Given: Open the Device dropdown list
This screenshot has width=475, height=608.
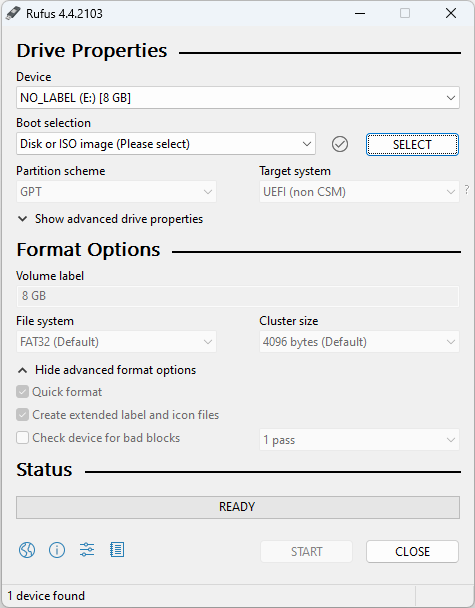Looking at the screenshot, I should pyautogui.click(x=238, y=98).
